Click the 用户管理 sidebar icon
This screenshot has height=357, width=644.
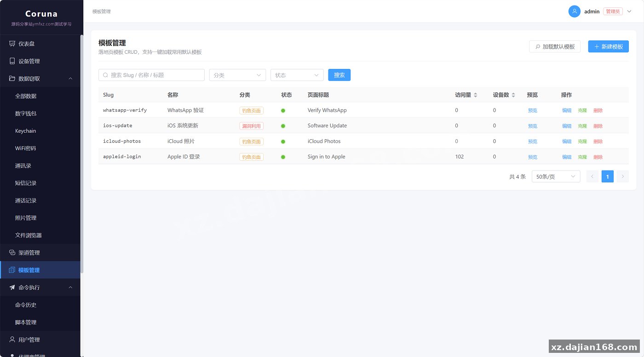click(x=12, y=340)
